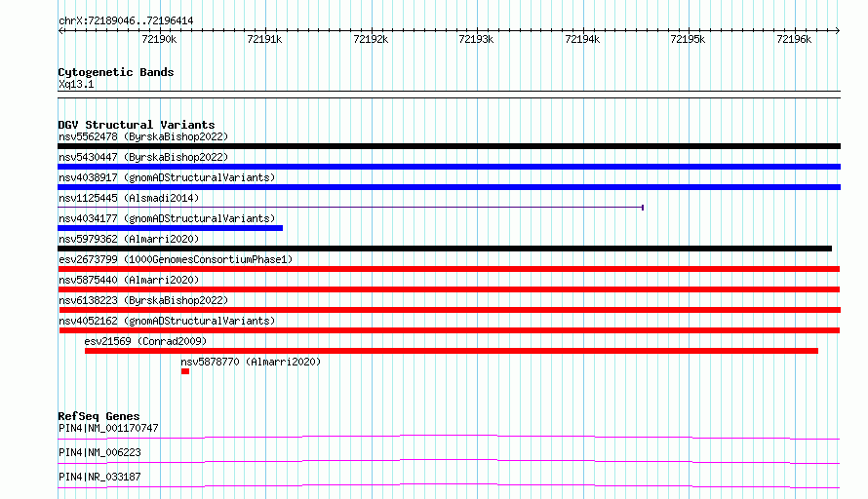Click the nsv4038917 gnomAD blue bar

[449, 187]
